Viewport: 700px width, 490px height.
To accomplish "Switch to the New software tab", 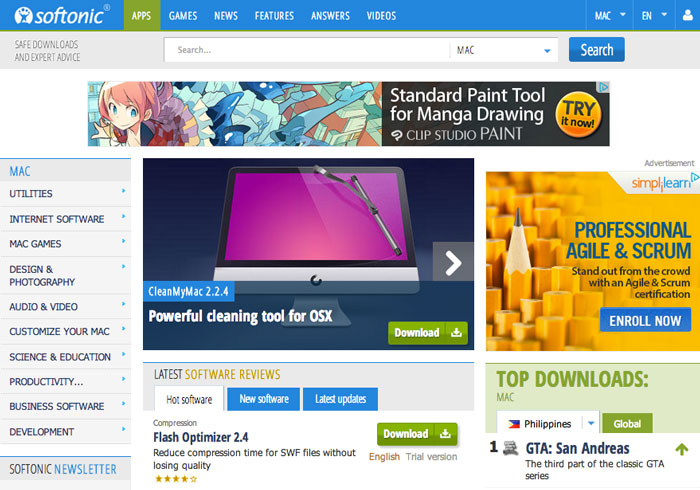I will [264, 399].
